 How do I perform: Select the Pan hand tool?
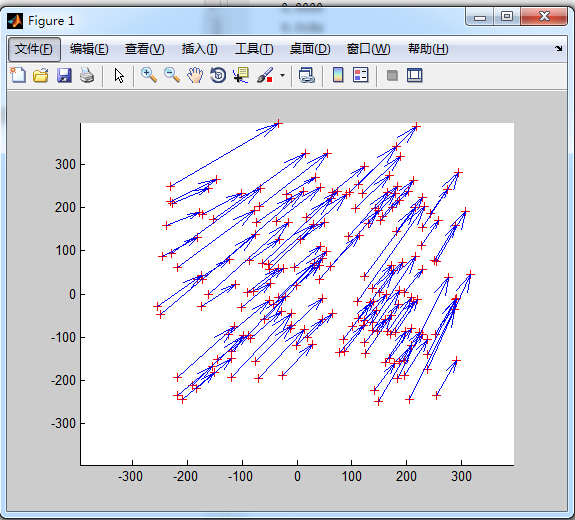pyautogui.click(x=195, y=76)
